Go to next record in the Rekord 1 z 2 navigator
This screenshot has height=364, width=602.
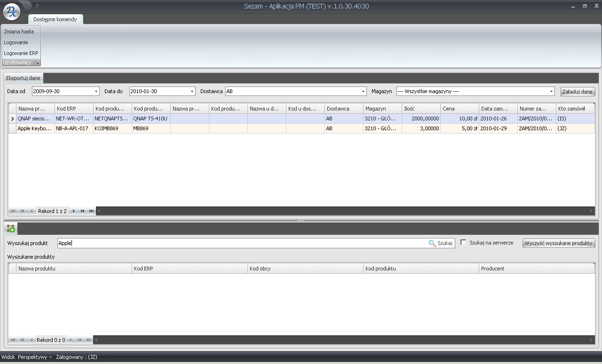coord(74,211)
